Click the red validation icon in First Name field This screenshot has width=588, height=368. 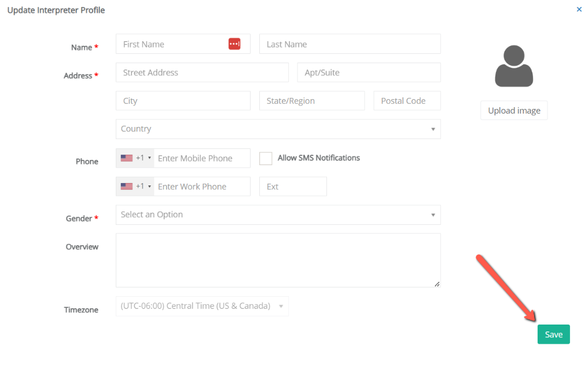point(234,43)
